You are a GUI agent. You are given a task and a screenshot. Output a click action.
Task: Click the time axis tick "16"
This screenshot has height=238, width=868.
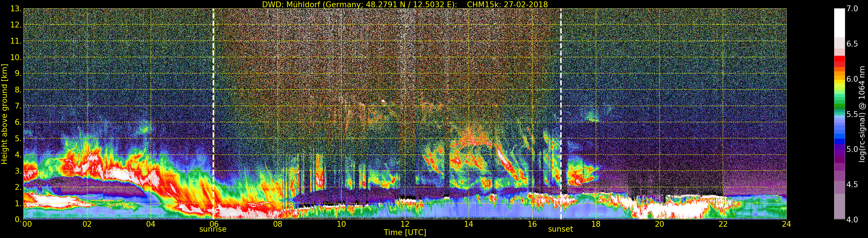coord(532,224)
